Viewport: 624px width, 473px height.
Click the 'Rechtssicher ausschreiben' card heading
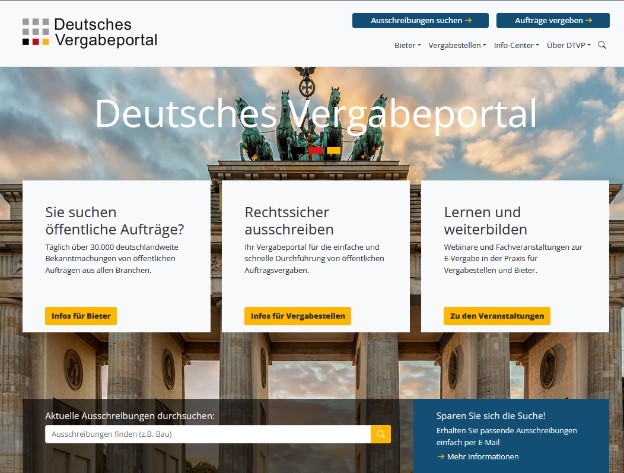click(x=286, y=220)
